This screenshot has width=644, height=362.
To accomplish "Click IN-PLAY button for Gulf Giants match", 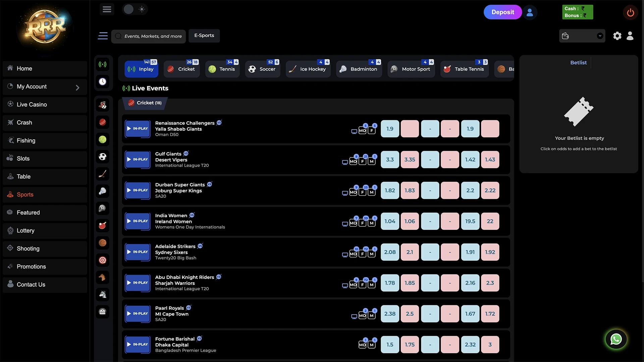I will coord(138,160).
